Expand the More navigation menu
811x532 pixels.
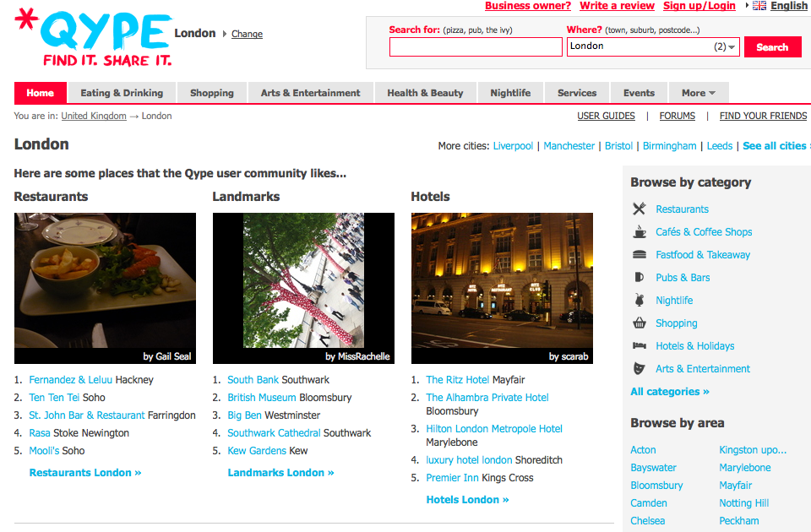tap(699, 93)
